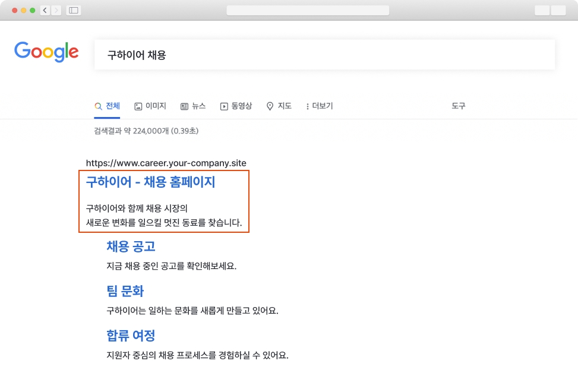Click the 검색결과 약 224,000개 stats text
The width and height of the screenshot is (578, 392).
(x=146, y=131)
